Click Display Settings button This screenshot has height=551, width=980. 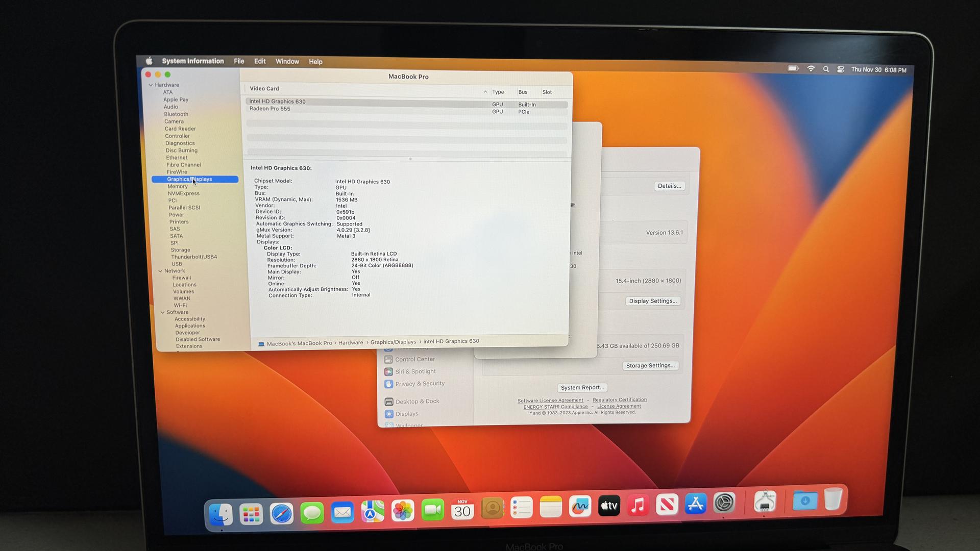pos(653,301)
